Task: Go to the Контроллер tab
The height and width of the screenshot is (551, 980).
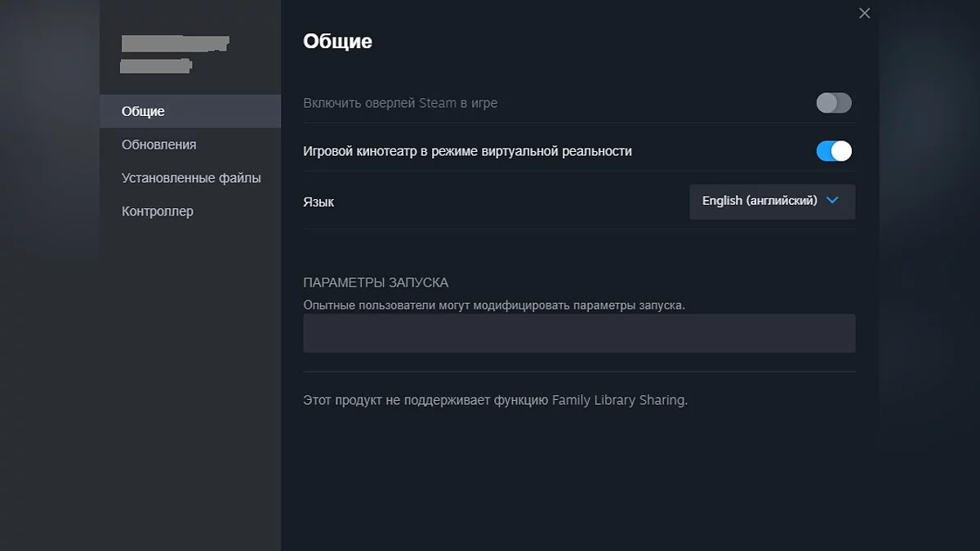Action: tap(158, 211)
